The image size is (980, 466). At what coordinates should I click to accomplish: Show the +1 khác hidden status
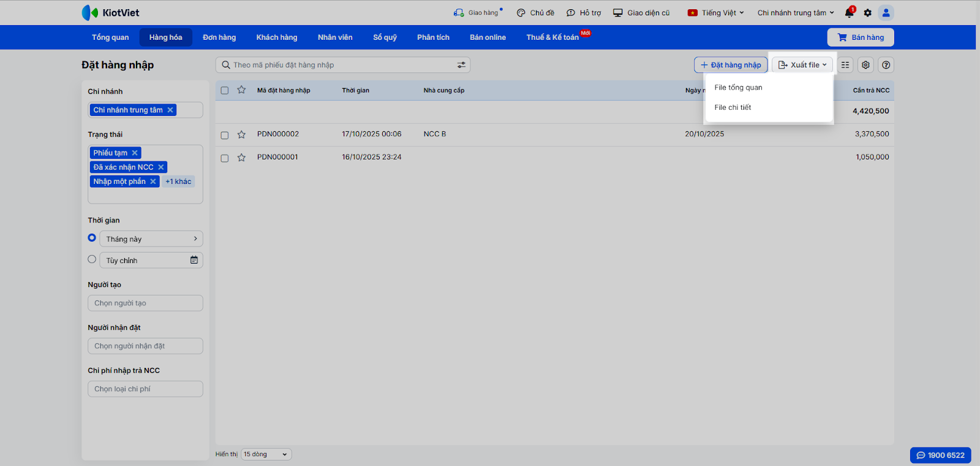(178, 181)
